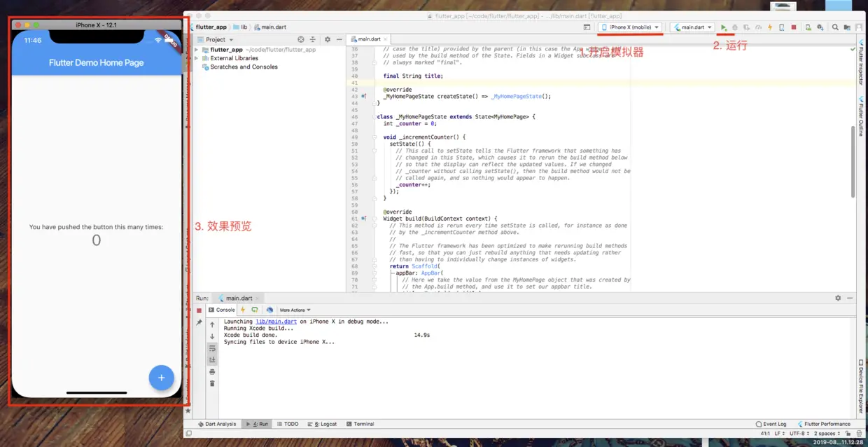Open the Terminal tool window

360,424
